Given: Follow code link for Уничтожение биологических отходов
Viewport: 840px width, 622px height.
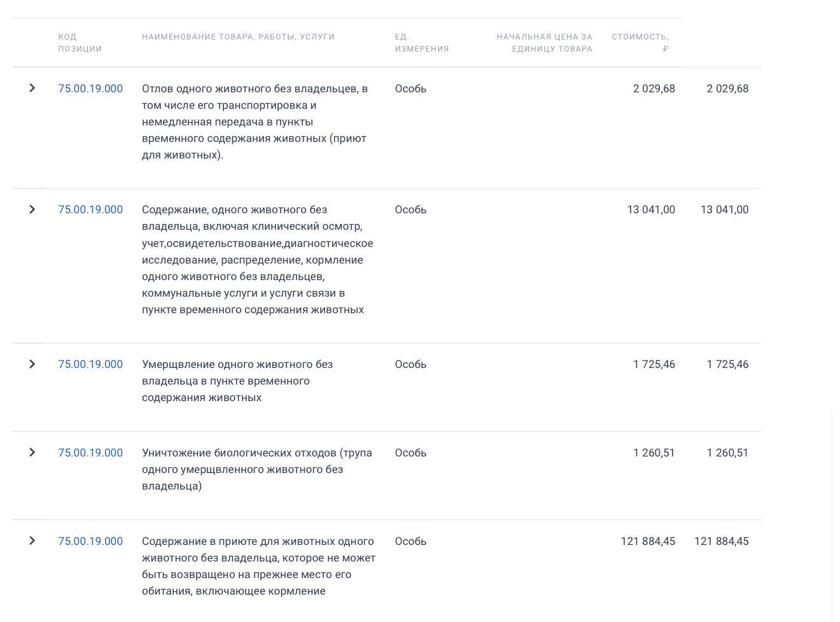Looking at the screenshot, I should tap(90, 453).
